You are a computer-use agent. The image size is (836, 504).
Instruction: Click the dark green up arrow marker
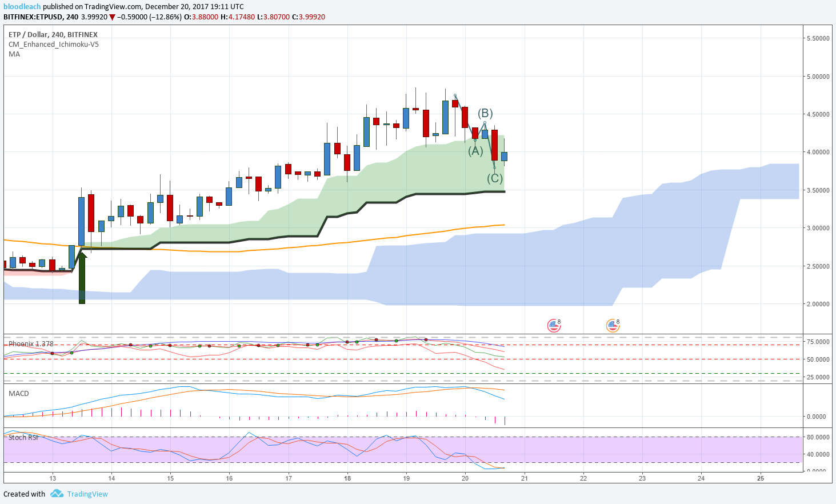coord(82,278)
